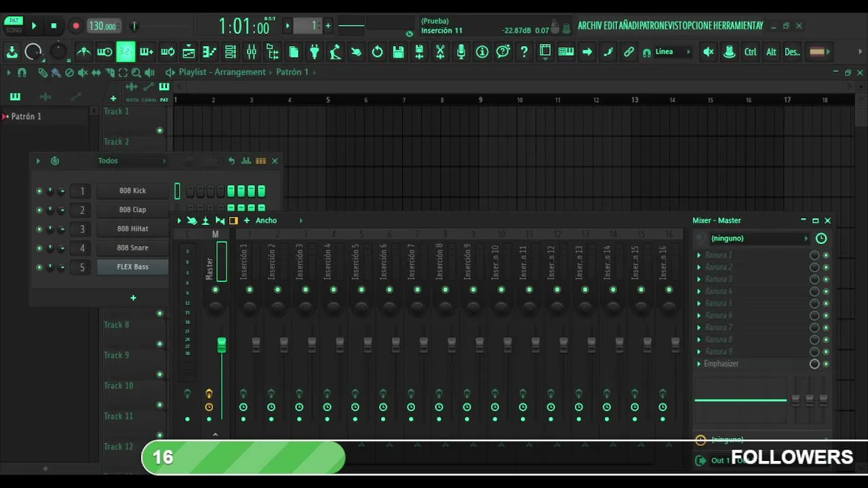Click the 808 HiHat channel button
The image size is (868, 488).
132,228
